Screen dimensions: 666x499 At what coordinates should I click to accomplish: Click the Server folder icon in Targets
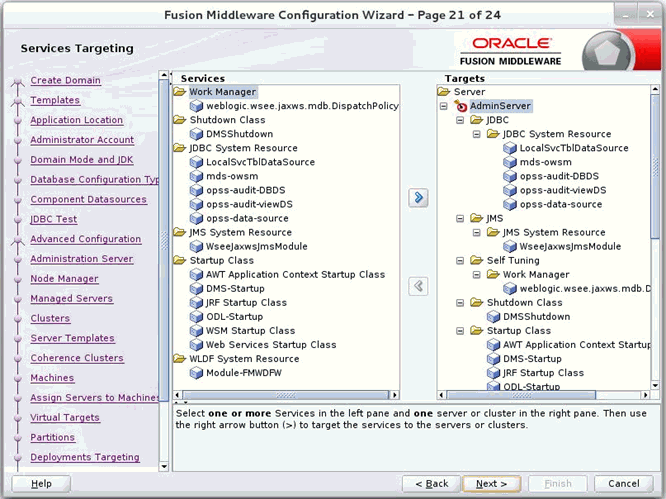pyautogui.click(x=444, y=92)
